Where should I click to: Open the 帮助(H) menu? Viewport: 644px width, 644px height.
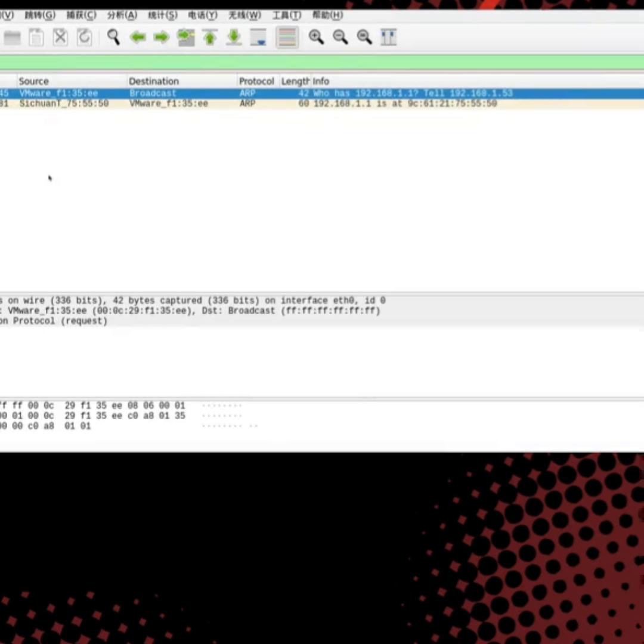327,15
